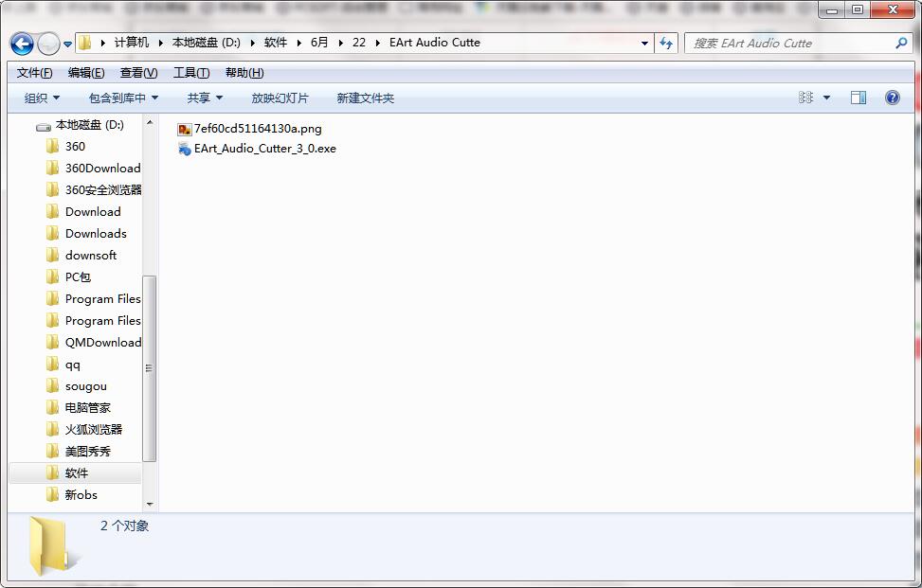Open the 360 folder in tree
Viewport: 922px width, 588px height.
click(75, 146)
